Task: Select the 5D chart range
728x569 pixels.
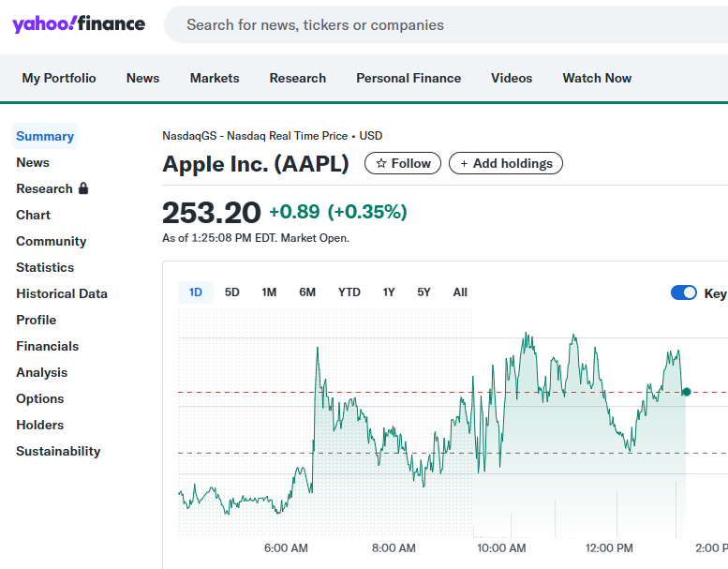Action: click(232, 292)
